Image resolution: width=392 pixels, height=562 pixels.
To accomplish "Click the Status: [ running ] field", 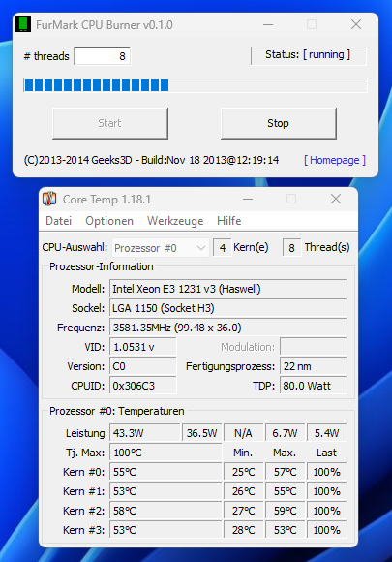I will (x=308, y=55).
